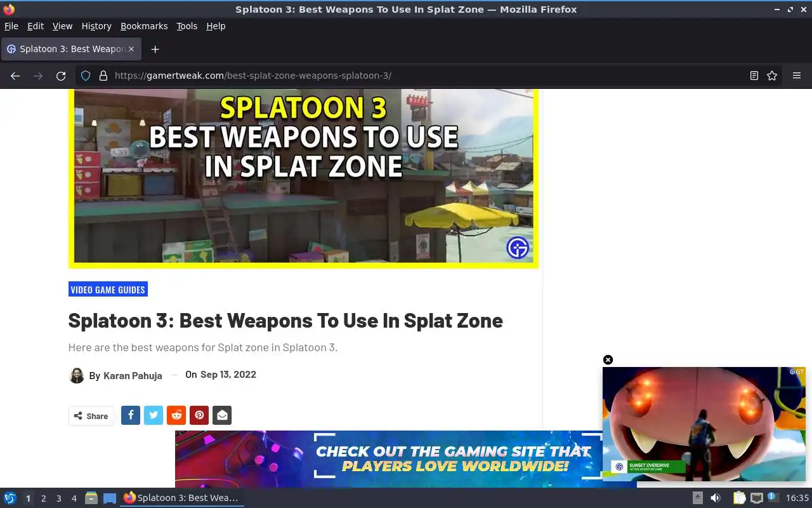Go back to the previous page
The width and height of the screenshot is (812, 508).
point(15,76)
